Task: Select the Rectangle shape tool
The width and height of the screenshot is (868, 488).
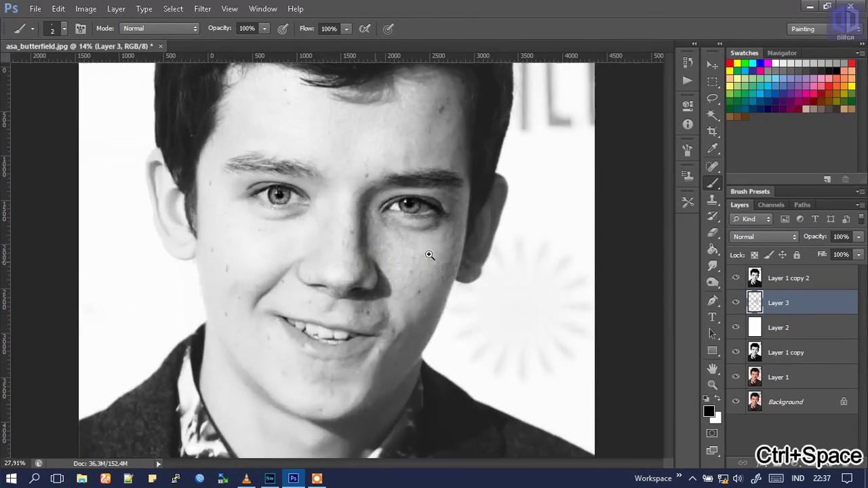Action: 712,350
